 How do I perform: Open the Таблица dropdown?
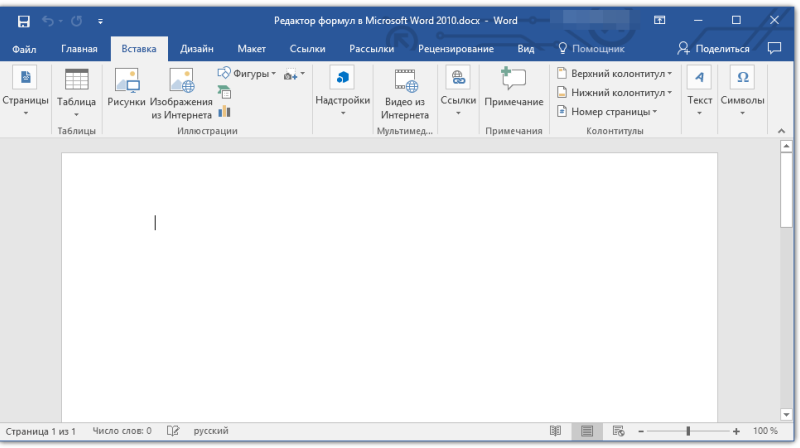pyautogui.click(x=76, y=93)
